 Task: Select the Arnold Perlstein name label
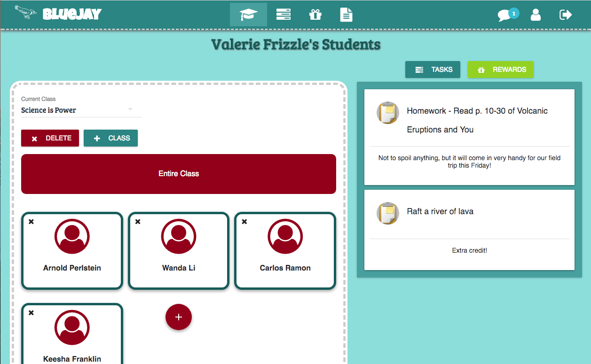pos(72,268)
